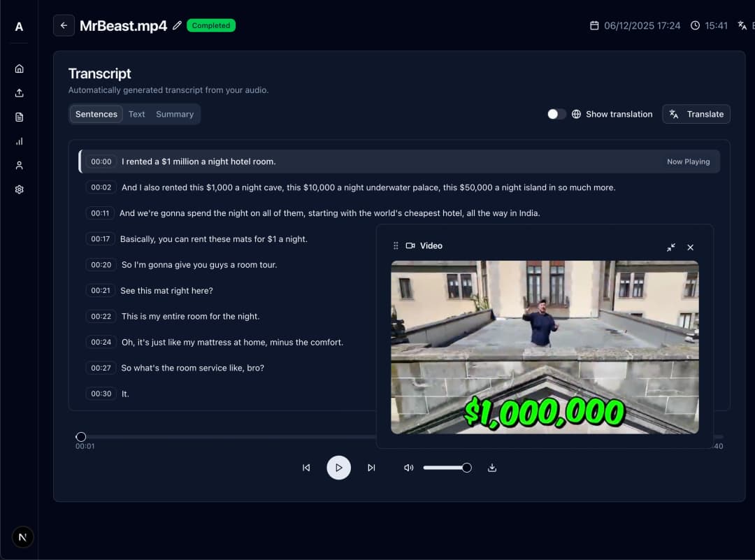Select sentence "This is my entire room for the night."
The image size is (755, 560).
190,316
